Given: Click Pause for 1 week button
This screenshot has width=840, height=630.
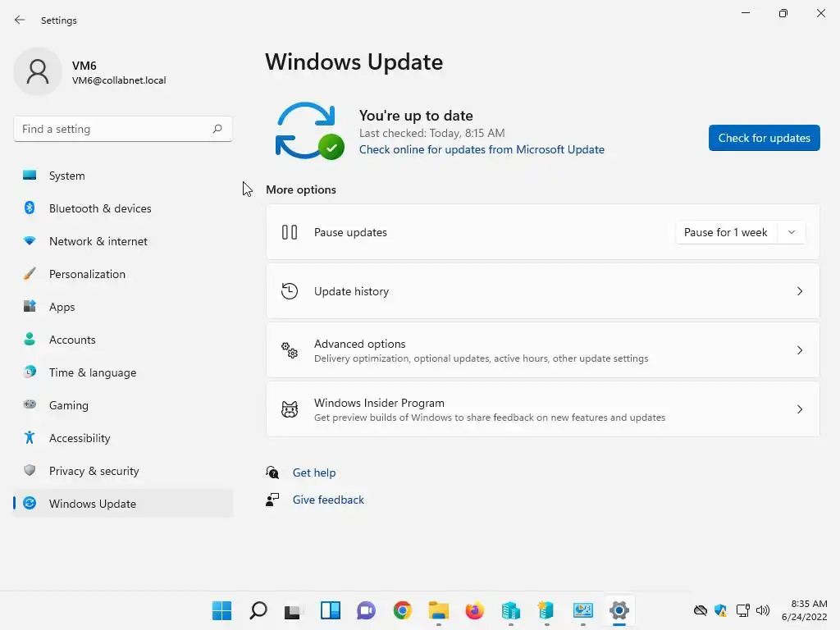Looking at the screenshot, I should click(726, 232).
